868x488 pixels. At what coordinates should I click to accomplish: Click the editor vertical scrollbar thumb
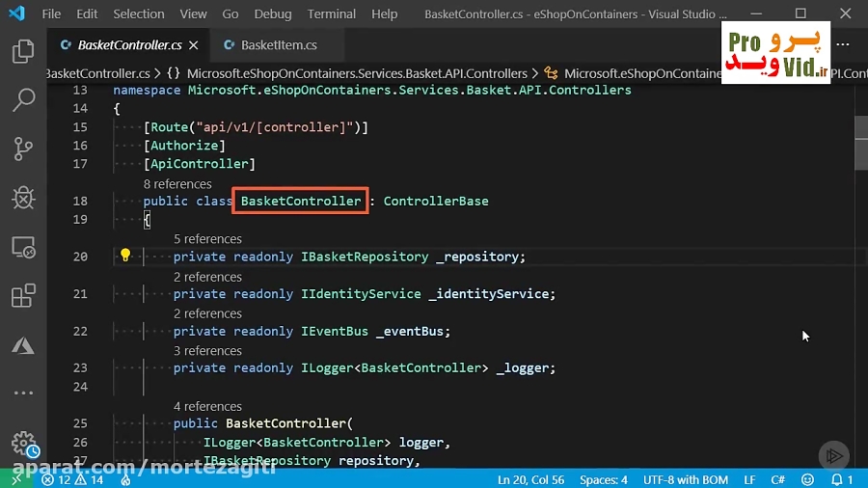[861, 144]
